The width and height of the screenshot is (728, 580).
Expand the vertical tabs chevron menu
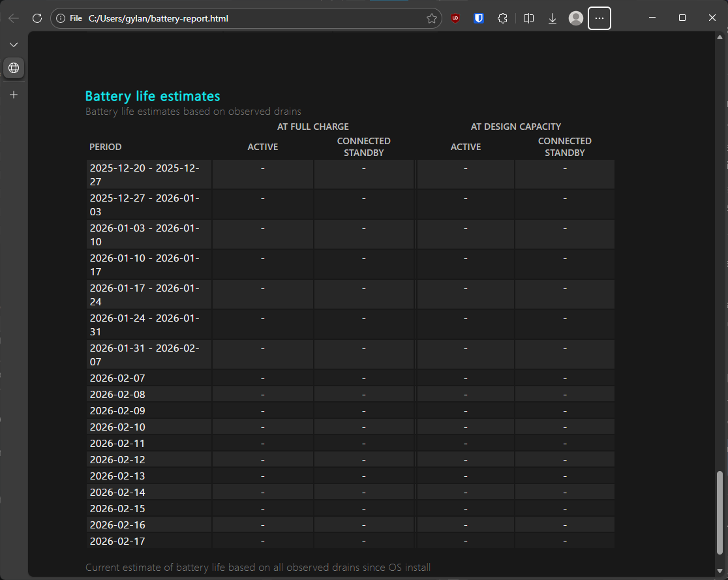point(14,44)
